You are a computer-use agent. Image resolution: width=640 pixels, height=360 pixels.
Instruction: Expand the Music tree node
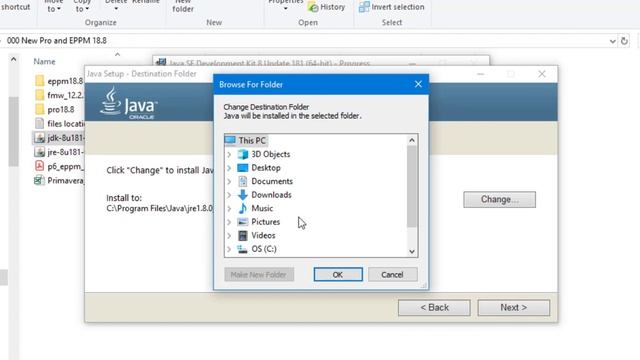pos(229,208)
